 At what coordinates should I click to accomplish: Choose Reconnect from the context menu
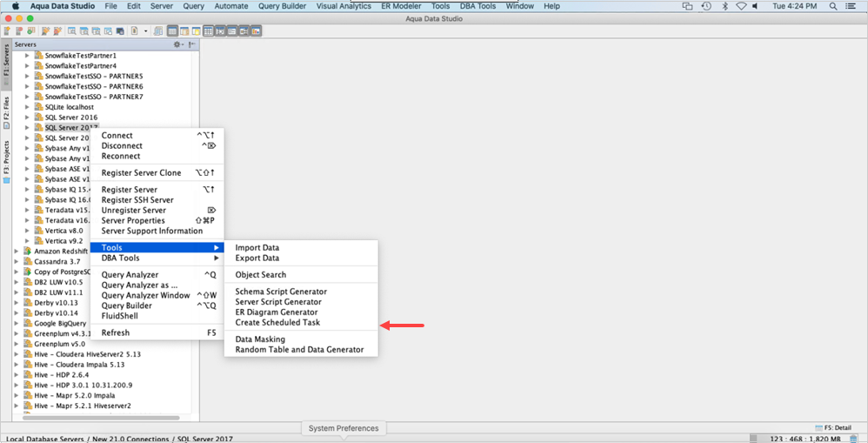tap(157, 156)
